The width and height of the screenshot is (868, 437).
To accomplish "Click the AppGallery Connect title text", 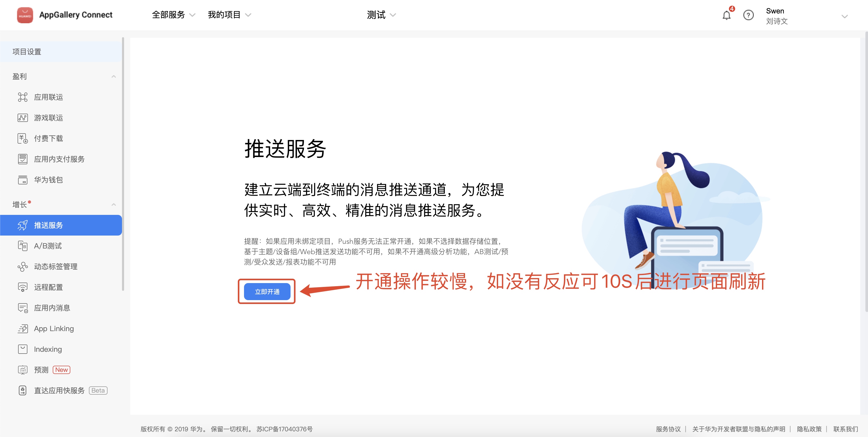I will 76,15.
